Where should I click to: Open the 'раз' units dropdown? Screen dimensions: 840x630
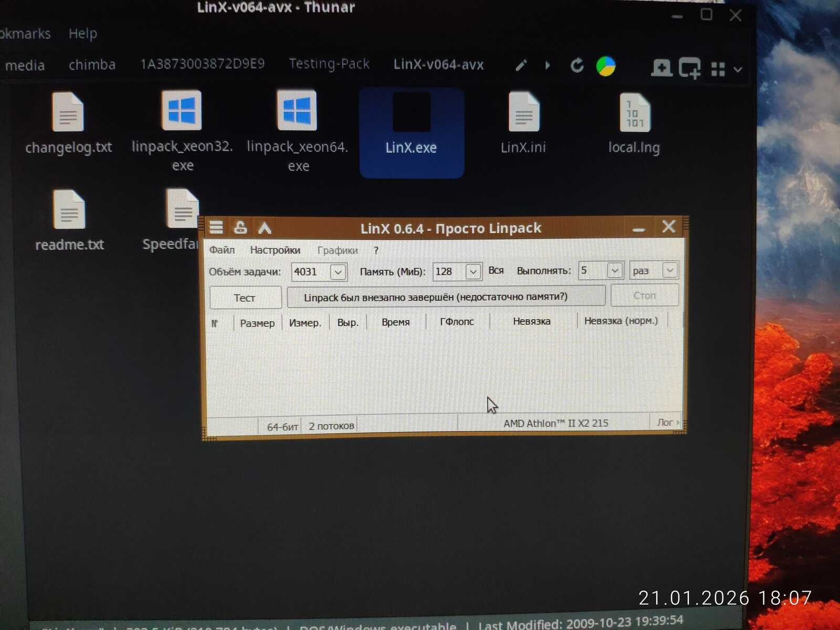(654, 270)
